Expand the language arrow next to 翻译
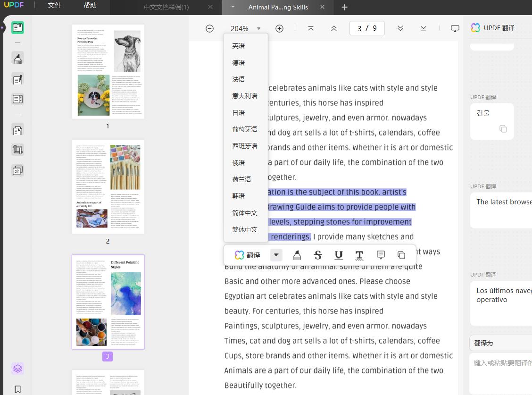The height and width of the screenshot is (395, 532). coord(276,255)
